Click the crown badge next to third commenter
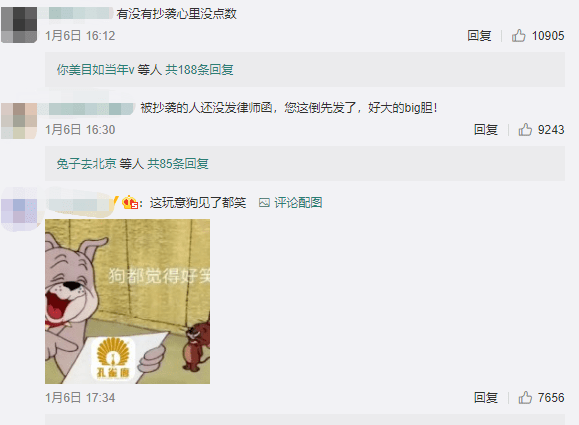This screenshot has width=579, height=425. (130, 203)
